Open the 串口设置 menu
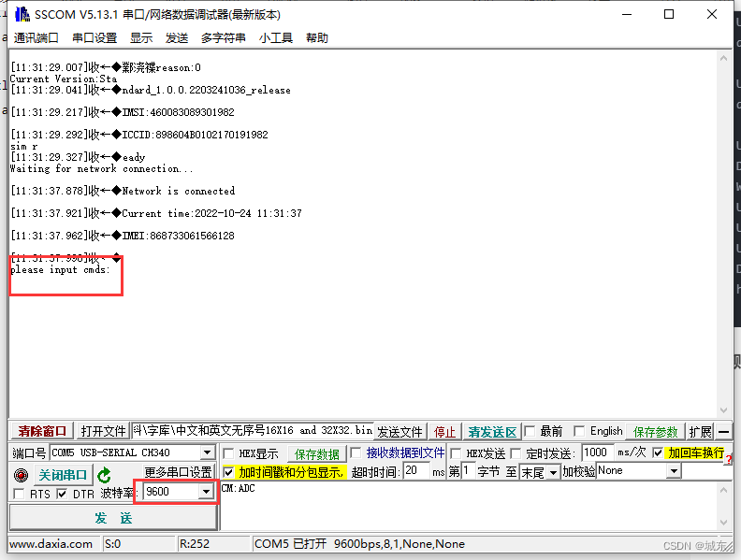Image resolution: width=741 pixels, height=560 pixels. 94,37
